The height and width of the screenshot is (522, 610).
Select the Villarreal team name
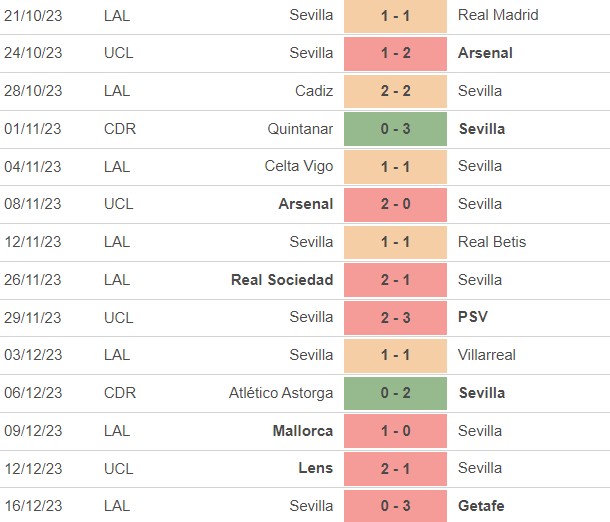489,355
